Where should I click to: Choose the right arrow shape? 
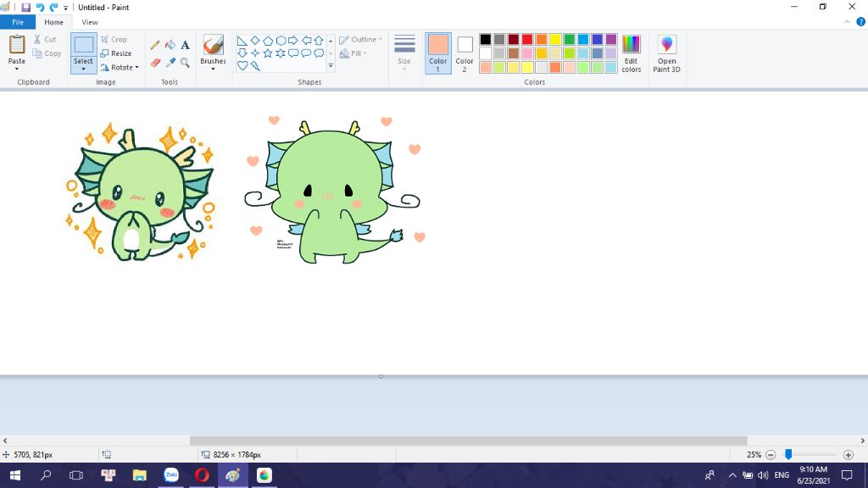292,41
